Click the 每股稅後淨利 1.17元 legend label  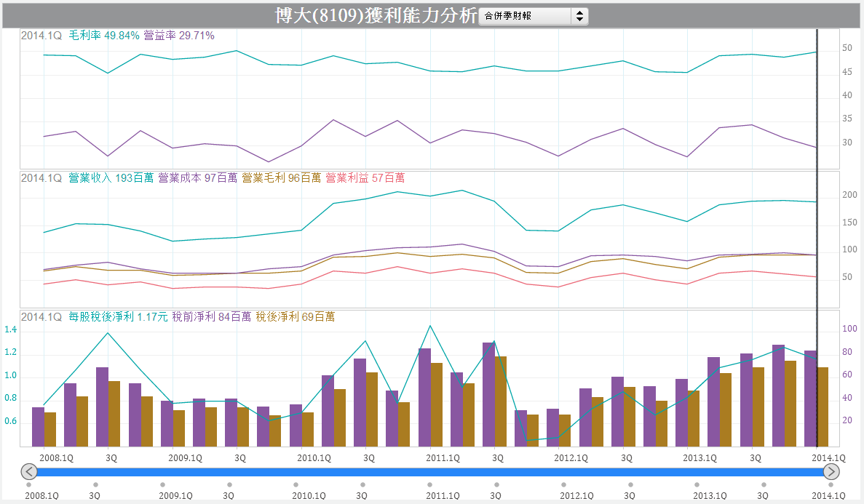click(x=118, y=316)
